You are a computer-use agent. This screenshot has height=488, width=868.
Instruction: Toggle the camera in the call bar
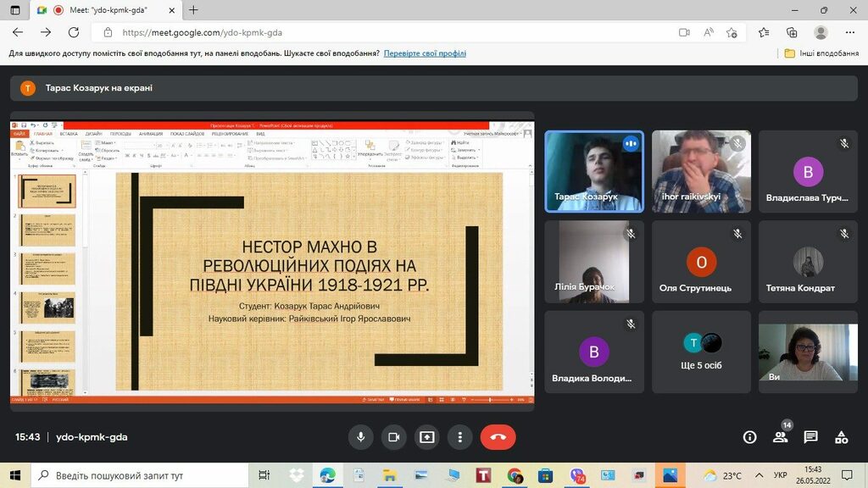point(393,437)
